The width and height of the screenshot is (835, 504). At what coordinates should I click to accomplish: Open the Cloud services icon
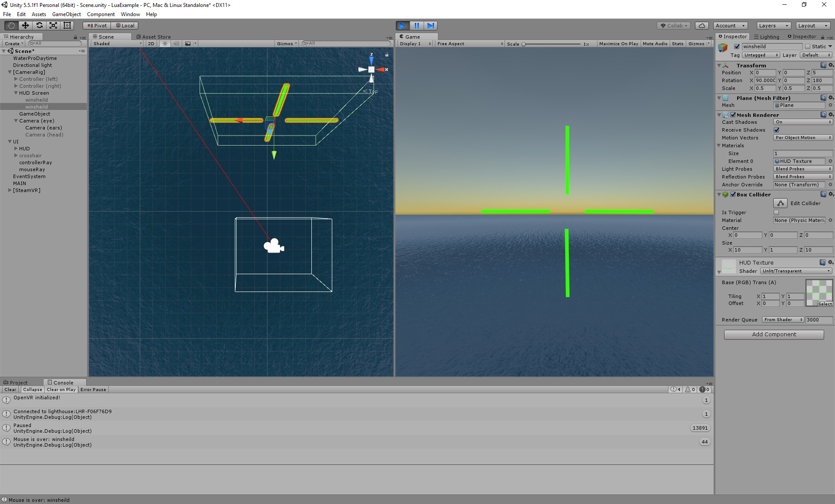coord(701,26)
